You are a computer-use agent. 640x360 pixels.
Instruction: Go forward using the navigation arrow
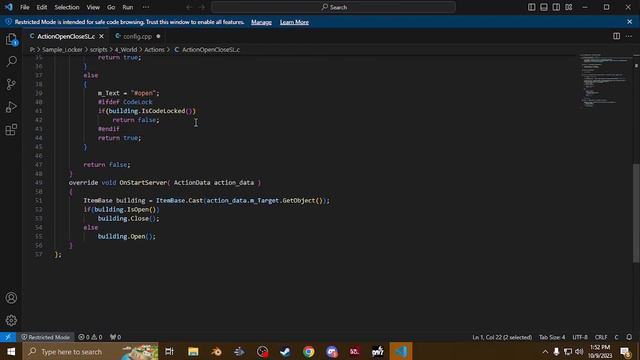tap(202, 7)
